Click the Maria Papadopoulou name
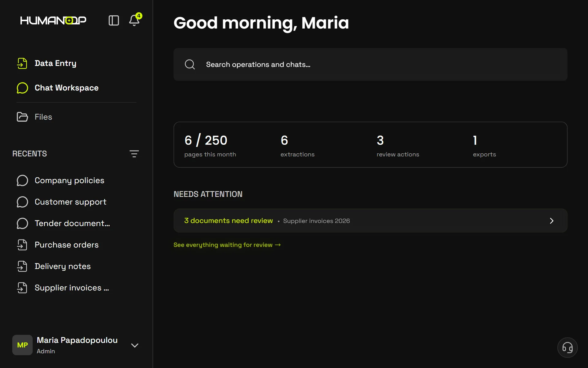Image resolution: width=588 pixels, height=368 pixels. point(77,340)
